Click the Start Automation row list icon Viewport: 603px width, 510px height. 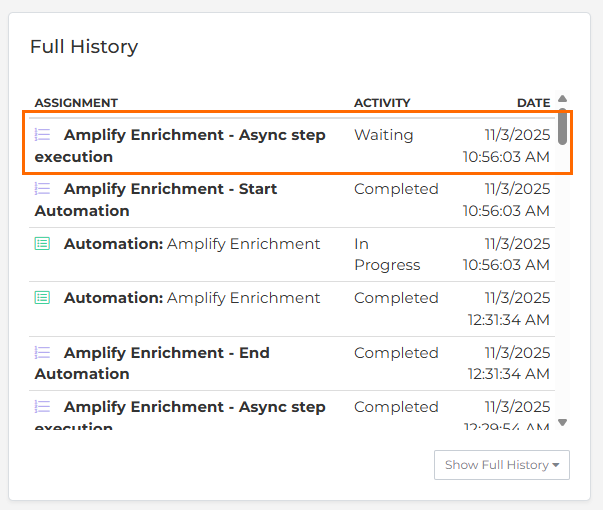pos(42,189)
